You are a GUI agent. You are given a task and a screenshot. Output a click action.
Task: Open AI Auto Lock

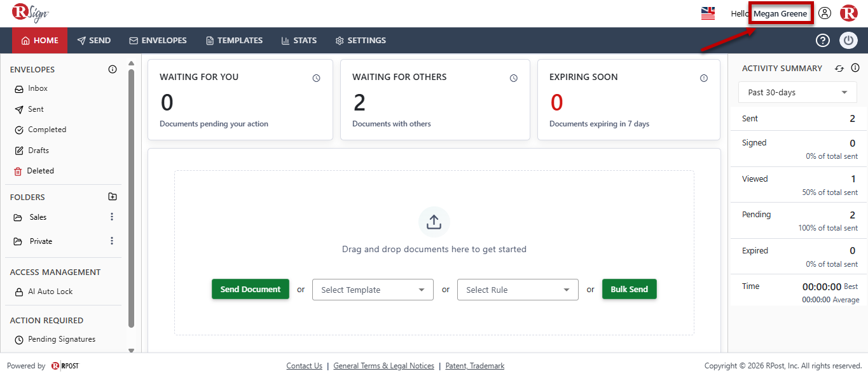43,292
